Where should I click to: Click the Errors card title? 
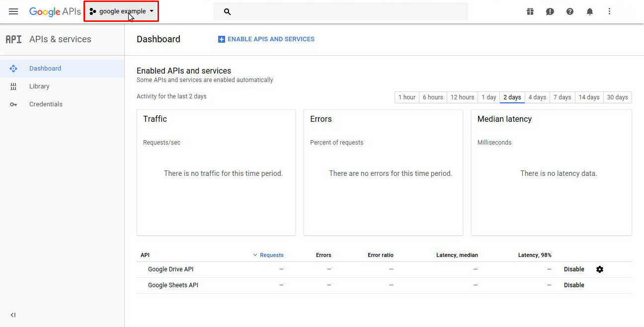pos(321,119)
